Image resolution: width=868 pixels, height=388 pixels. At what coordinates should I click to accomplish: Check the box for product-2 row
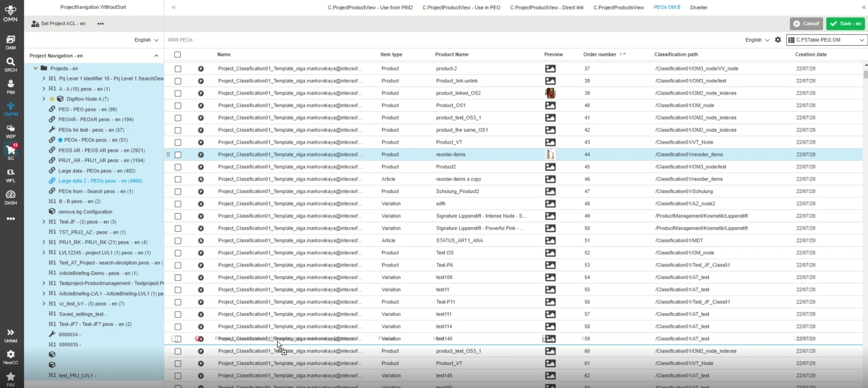[x=178, y=68]
